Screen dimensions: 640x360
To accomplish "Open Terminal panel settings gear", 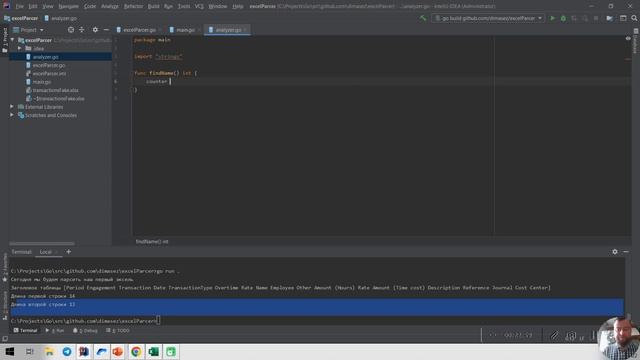I will tap(615, 252).
